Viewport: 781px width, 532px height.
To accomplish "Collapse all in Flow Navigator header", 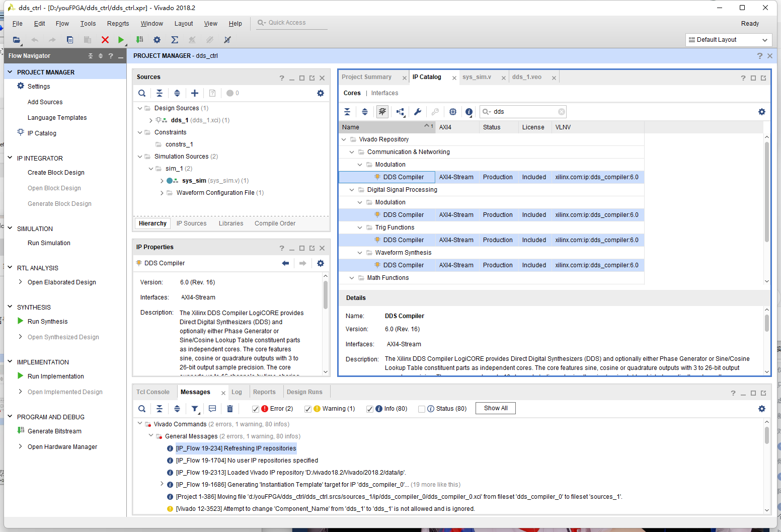I will tap(91, 56).
